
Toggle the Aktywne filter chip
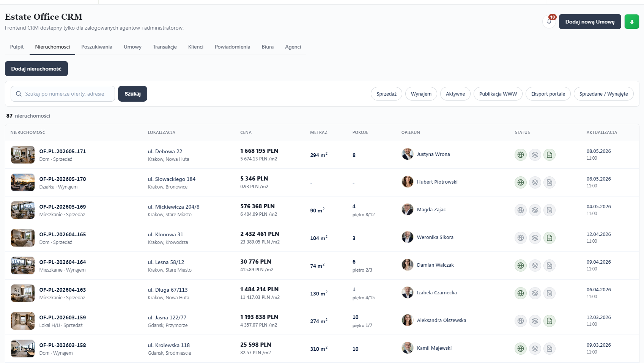pos(455,94)
